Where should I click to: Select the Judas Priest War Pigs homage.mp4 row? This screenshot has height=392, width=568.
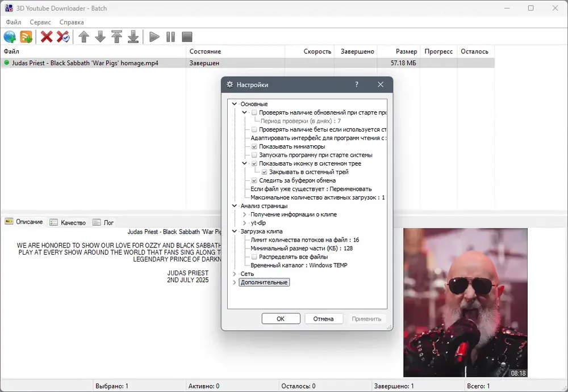(x=248, y=63)
